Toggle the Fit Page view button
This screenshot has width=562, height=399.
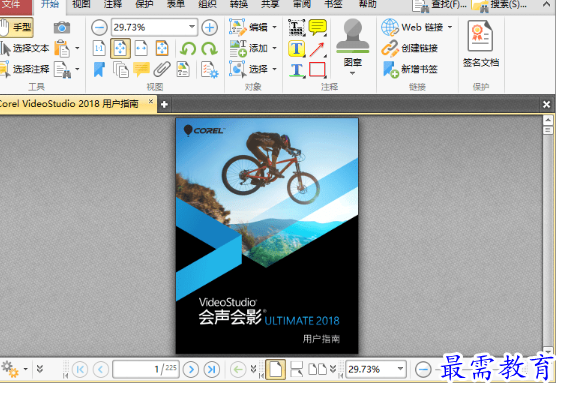(120, 48)
